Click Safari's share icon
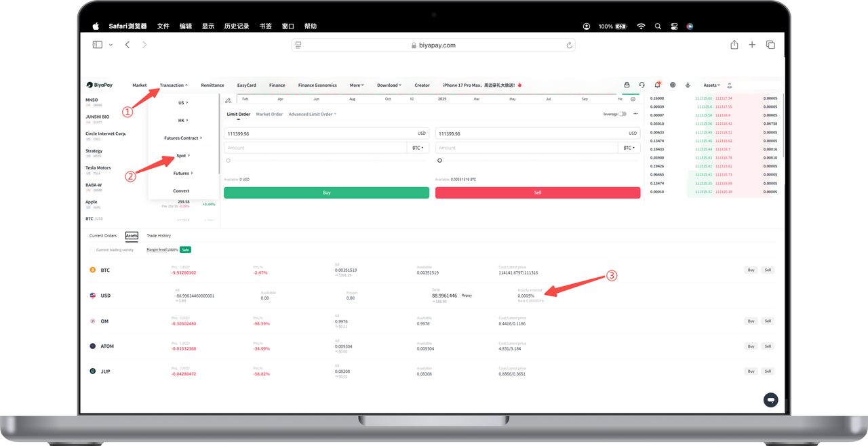Screen dimensions: 868x446 pyautogui.click(x=734, y=45)
